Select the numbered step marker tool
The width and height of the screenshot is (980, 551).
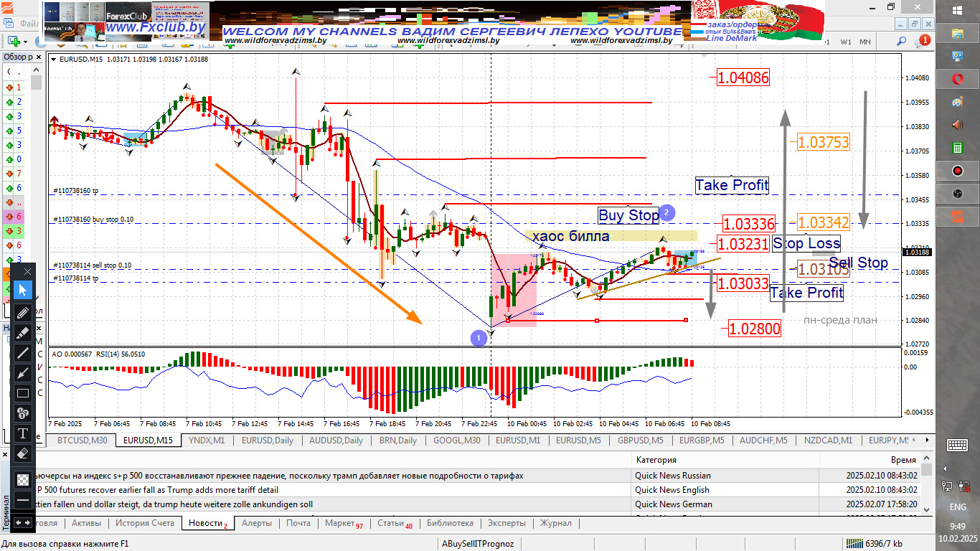click(22, 413)
